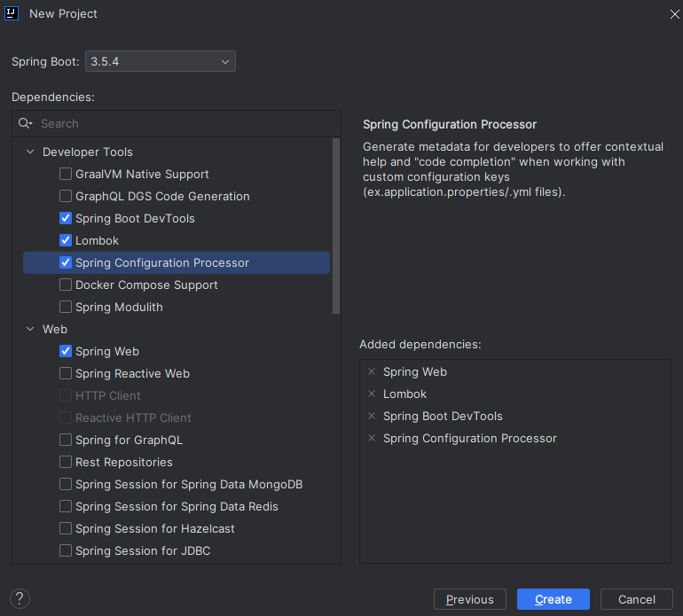Image resolution: width=683 pixels, height=616 pixels.
Task: Select the Lombok entry in added dependencies
Action: [x=404, y=394]
